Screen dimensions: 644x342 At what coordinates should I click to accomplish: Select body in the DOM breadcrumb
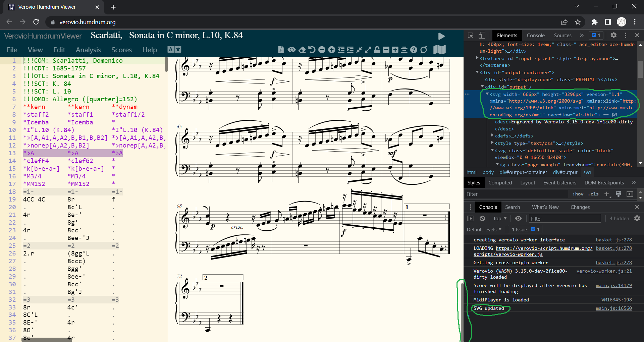[488, 172]
